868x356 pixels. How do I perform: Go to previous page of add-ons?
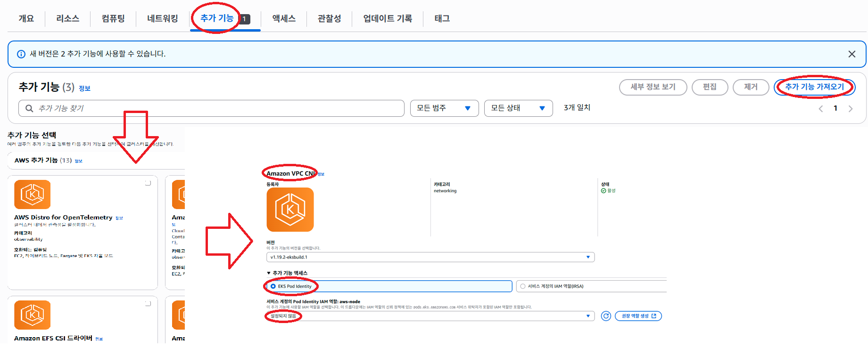821,109
